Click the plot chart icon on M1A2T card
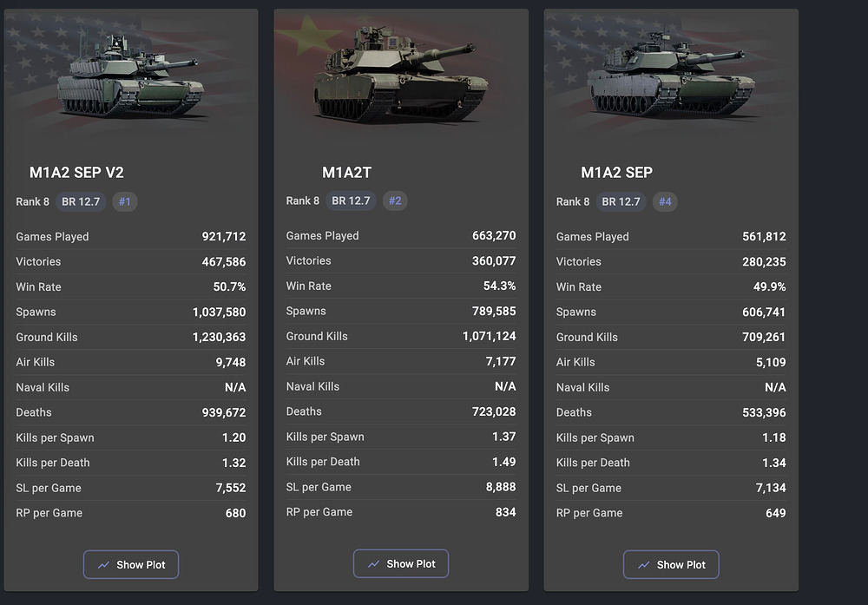868x605 pixels. (373, 563)
